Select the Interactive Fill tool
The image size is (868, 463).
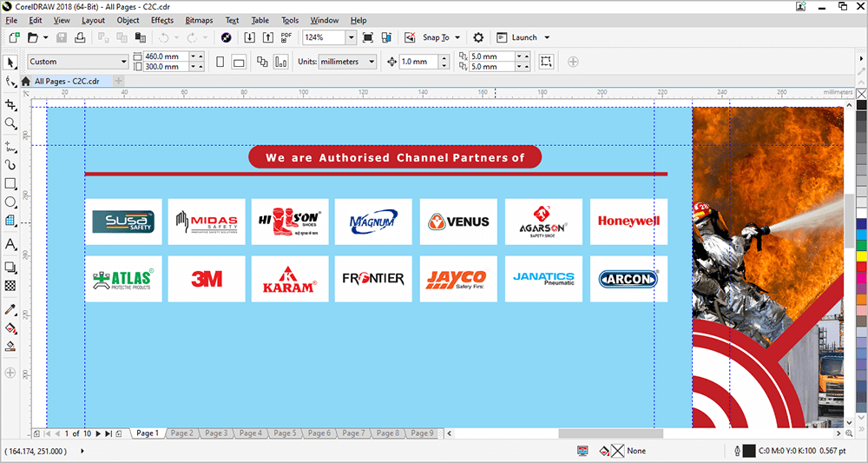point(10,327)
